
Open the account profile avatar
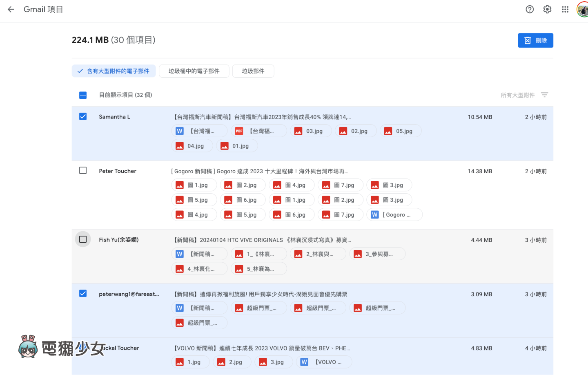tap(583, 9)
